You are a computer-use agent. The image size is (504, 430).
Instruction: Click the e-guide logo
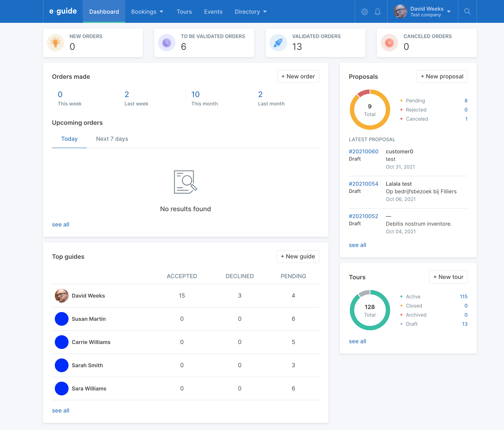tap(63, 11)
